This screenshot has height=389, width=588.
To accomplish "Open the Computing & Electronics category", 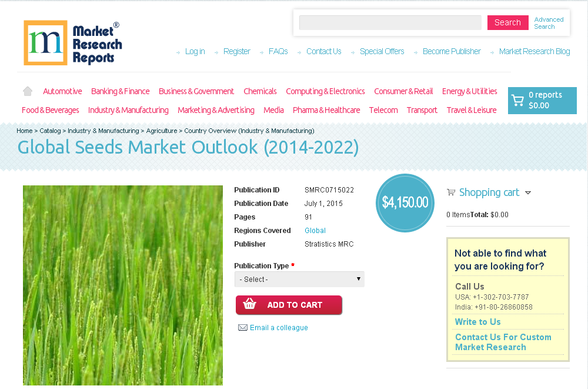I will tap(325, 91).
